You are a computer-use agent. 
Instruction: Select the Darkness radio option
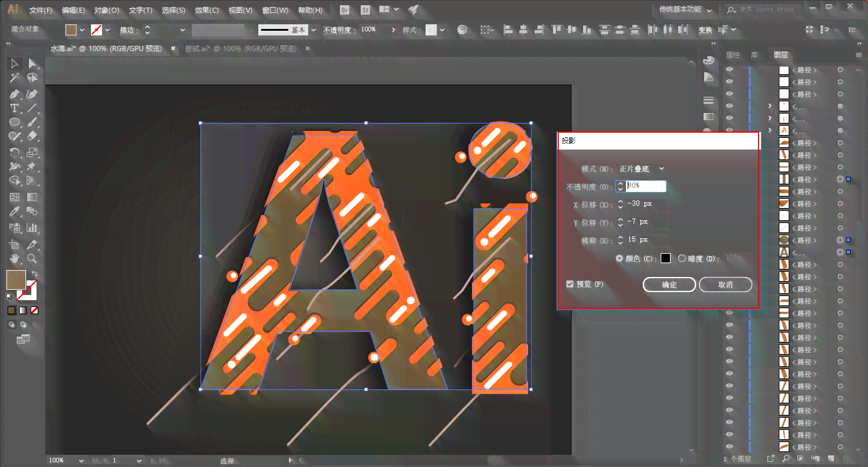pyautogui.click(x=682, y=258)
